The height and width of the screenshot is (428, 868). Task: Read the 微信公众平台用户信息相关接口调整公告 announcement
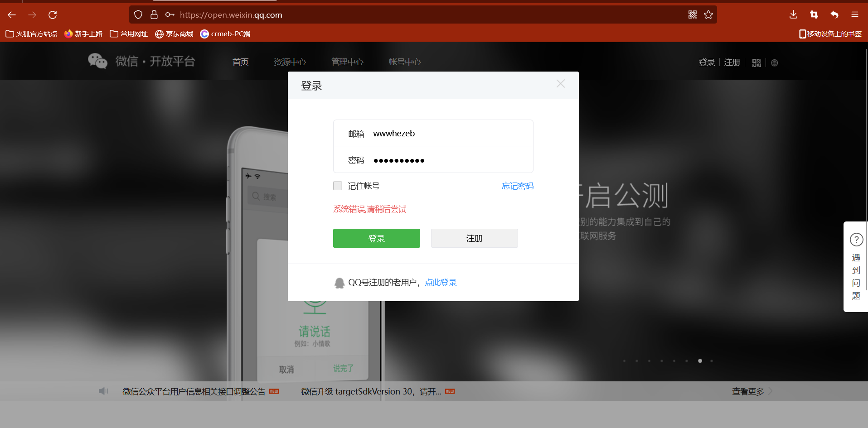click(194, 391)
